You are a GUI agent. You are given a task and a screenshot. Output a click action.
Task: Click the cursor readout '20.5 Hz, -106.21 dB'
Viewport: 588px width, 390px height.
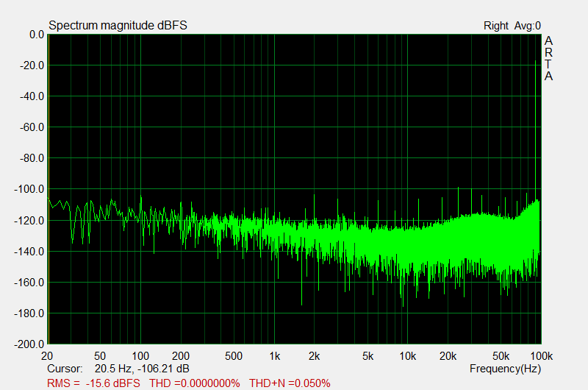[x=142, y=369]
